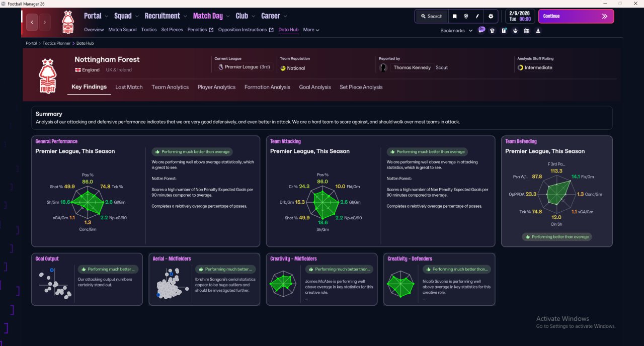Click the Tactics Planner breadcrumb
Viewport: 644px width, 346px height.
pos(56,43)
